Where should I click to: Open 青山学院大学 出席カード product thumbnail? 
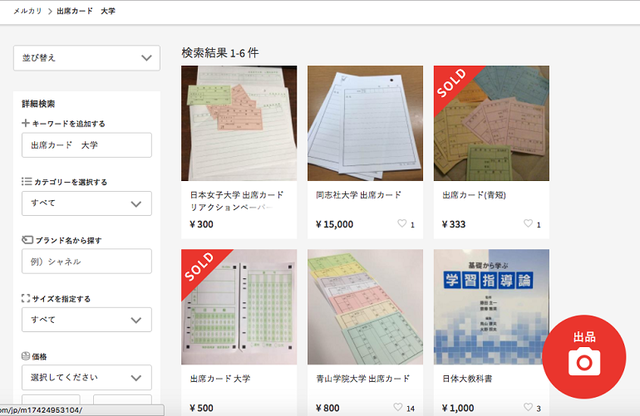pos(365,307)
